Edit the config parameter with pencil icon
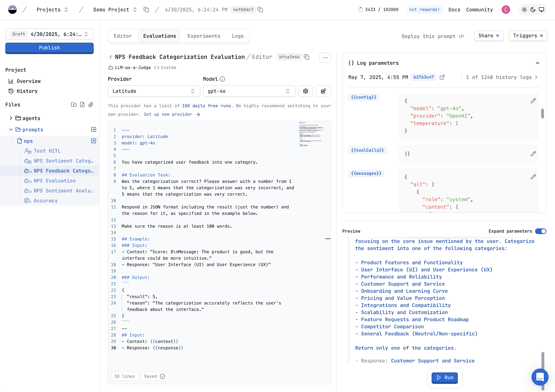 [533, 101]
